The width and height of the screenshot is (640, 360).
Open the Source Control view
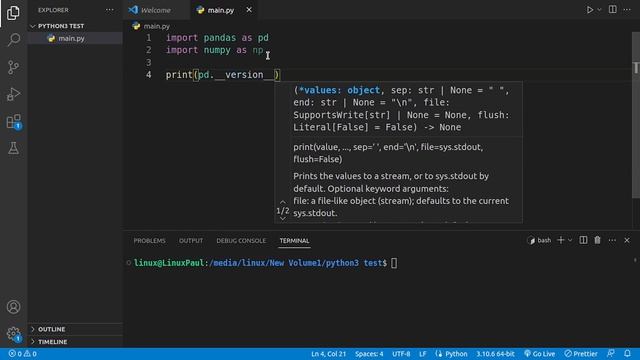click(13, 67)
